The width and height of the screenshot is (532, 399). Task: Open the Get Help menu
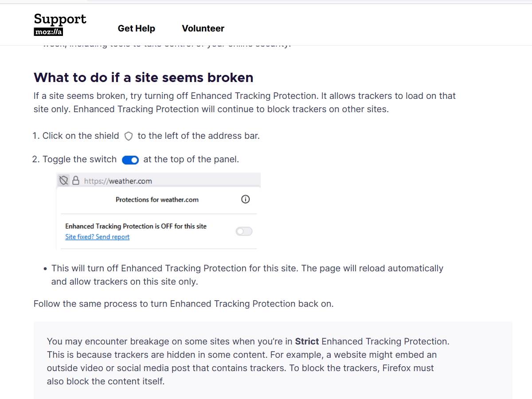136,28
